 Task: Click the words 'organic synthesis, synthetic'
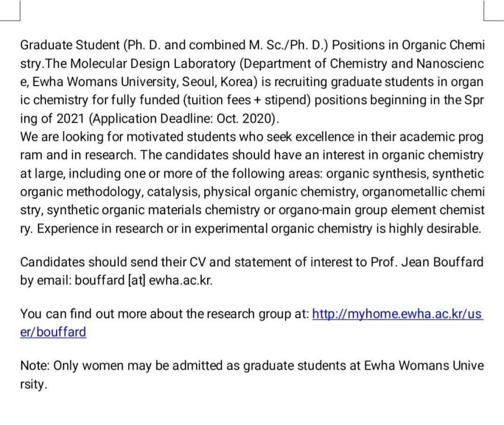point(405,174)
